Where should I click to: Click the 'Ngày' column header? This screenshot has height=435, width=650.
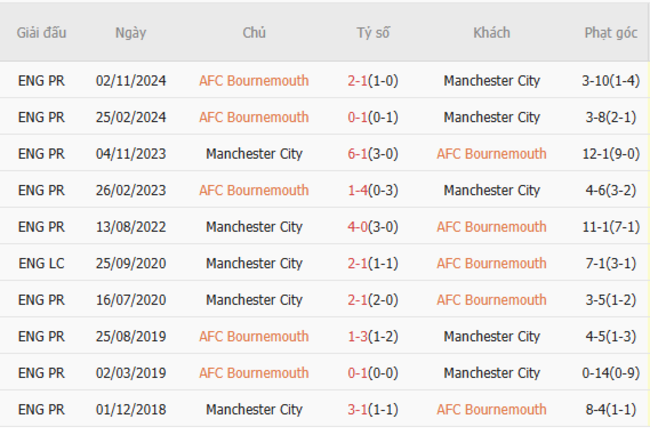130,33
